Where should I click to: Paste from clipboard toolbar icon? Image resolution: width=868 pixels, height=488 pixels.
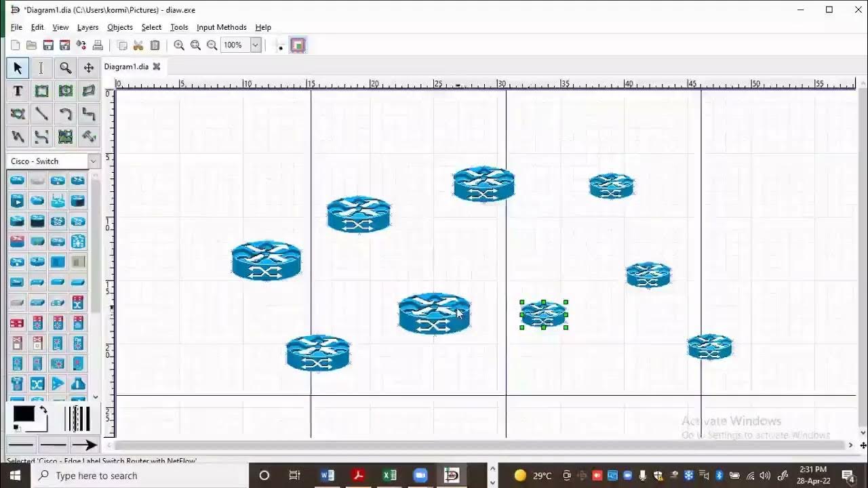155,45
